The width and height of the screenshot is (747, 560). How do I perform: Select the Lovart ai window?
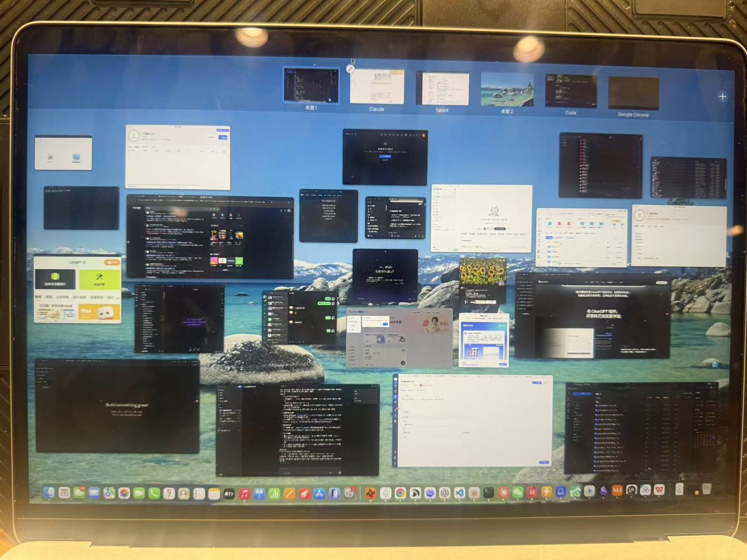click(x=77, y=290)
